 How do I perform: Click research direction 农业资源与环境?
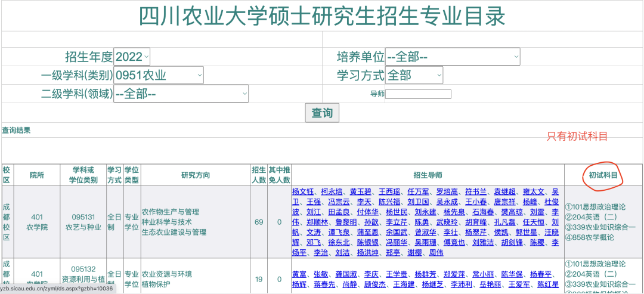[167, 274]
